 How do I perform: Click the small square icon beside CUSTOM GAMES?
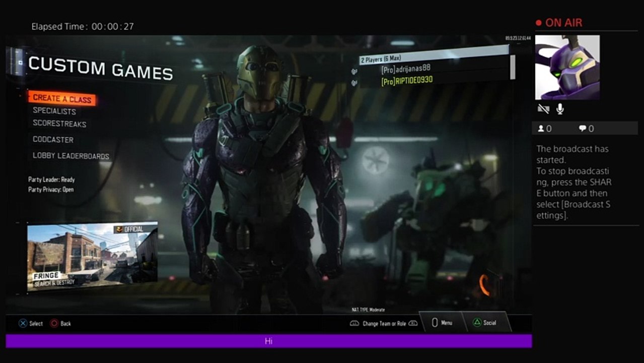(x=20, y=63)
